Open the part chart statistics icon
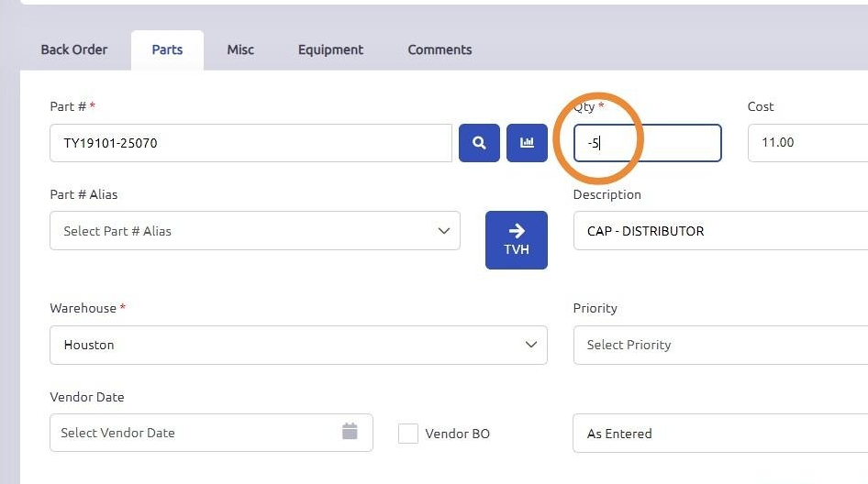 coord(527,143)
